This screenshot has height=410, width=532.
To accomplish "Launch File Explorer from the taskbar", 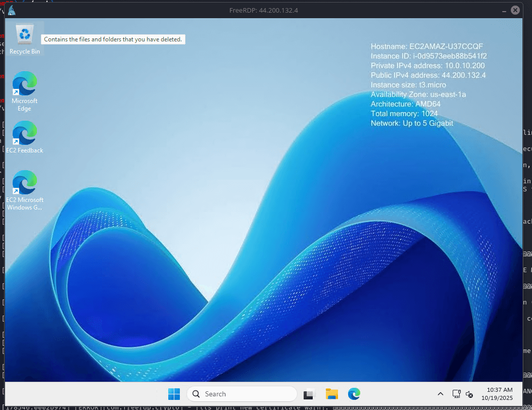I will pos(331,394).
